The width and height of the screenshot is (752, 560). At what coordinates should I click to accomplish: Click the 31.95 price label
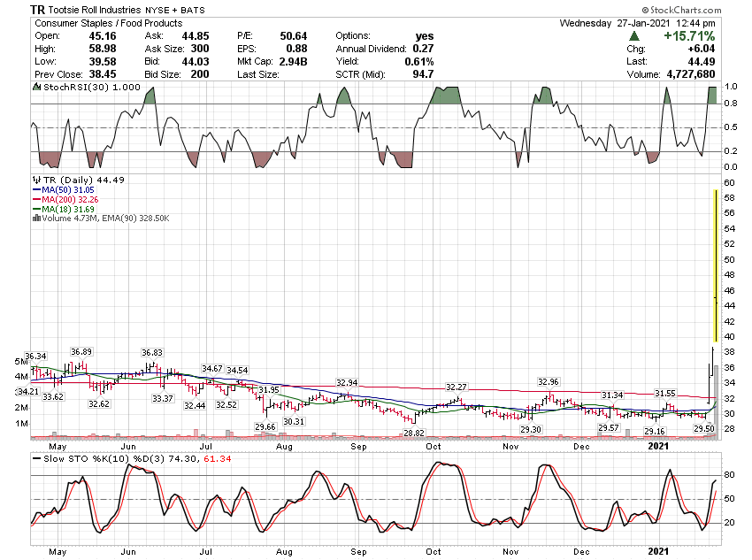click(x=269, y=390)
